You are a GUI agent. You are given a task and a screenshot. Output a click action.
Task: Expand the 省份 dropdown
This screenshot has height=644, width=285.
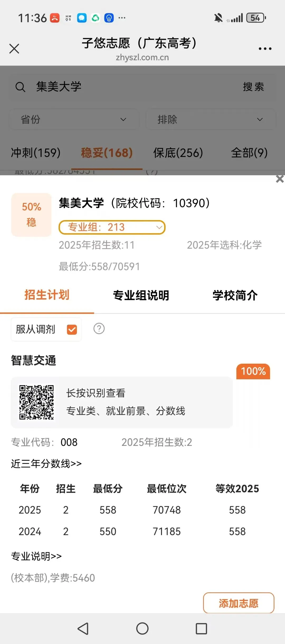(74, 119)
